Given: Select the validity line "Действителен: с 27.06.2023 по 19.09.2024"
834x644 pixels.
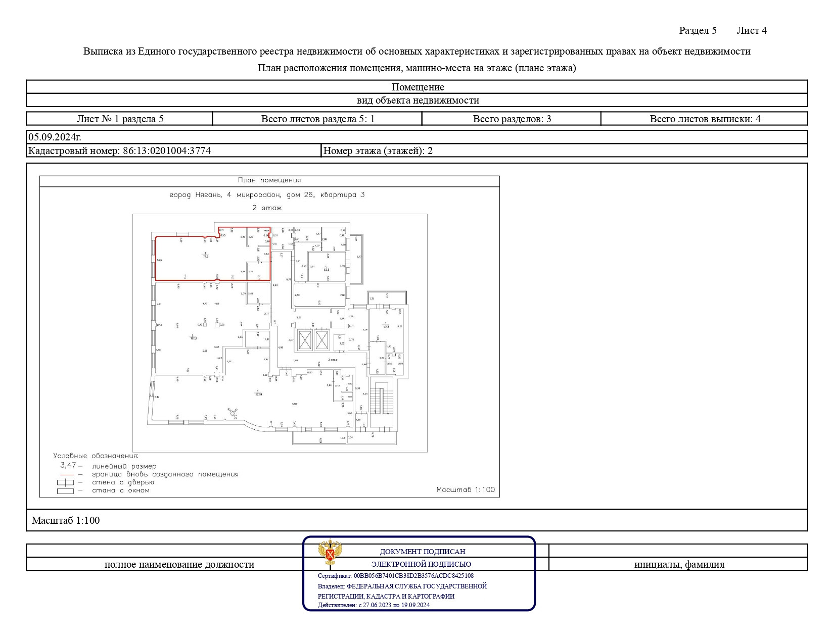Looking at the screenshot, I should tap(374, 605).
